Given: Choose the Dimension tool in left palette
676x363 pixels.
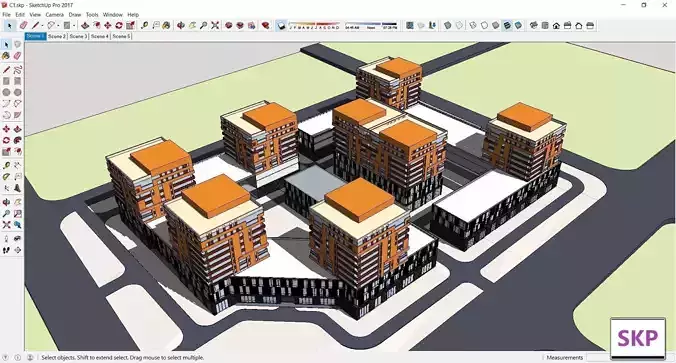Looking at the screenshot, I should point(18,166).
